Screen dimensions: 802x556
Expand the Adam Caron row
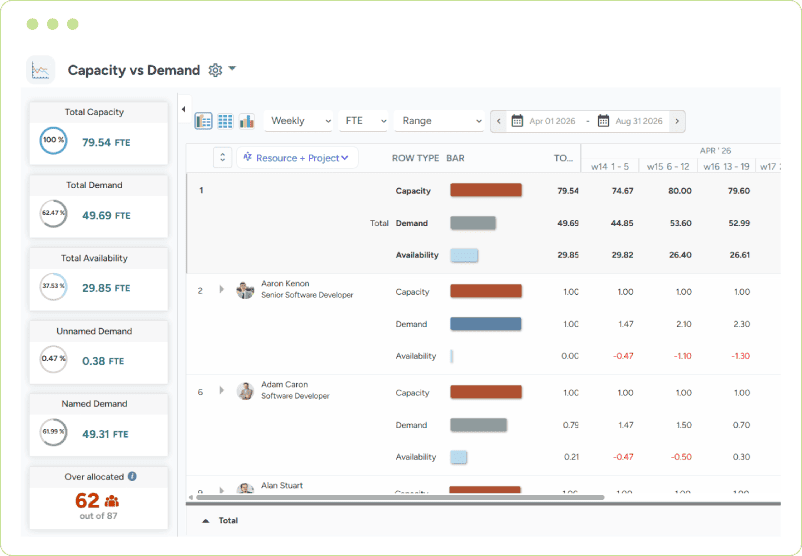point(221,390)
